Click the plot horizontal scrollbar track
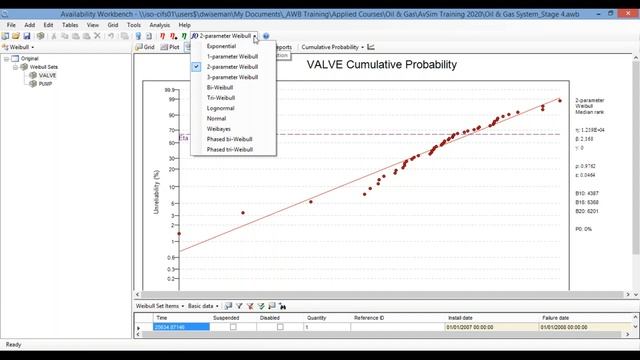 tap(382, 294)
